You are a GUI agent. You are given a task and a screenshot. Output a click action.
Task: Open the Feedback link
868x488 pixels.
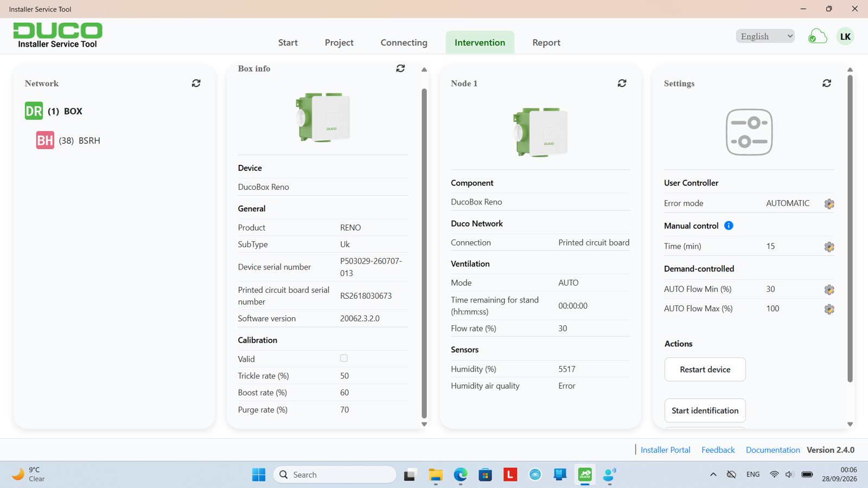718,450
